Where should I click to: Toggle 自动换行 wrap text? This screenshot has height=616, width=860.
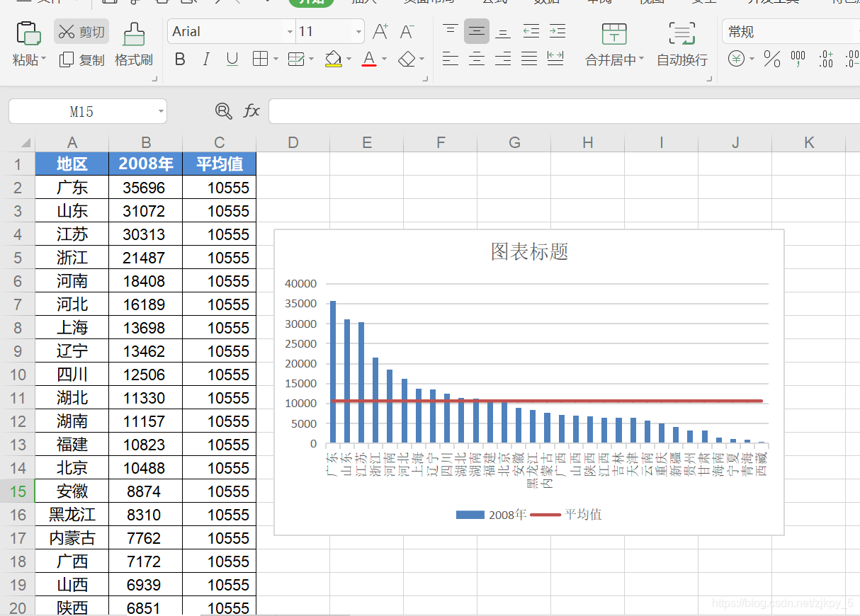682,44
